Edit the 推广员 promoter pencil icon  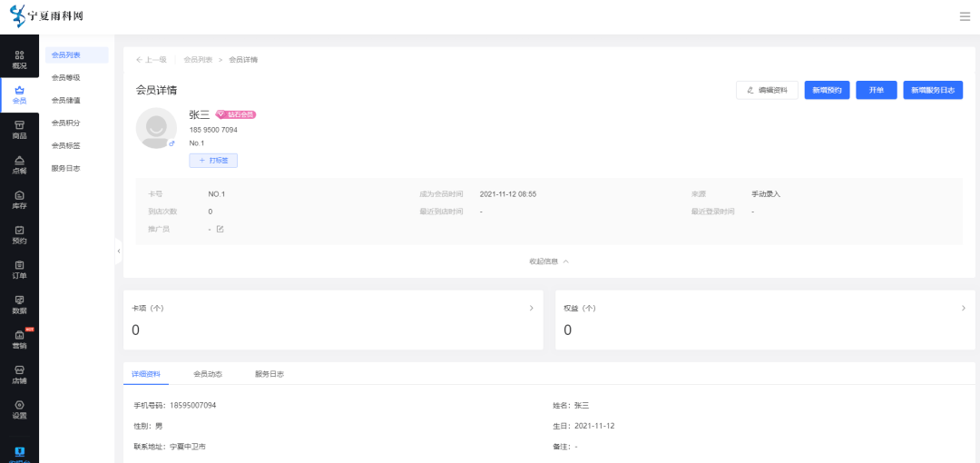220,229
